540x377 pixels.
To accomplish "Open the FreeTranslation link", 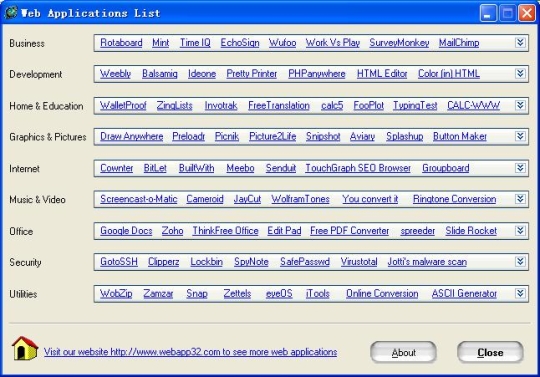I will coord(279,105).
